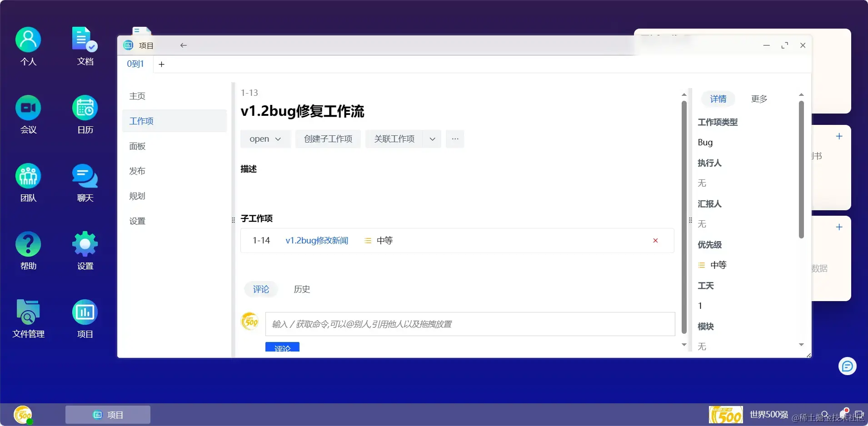The width and height of the screenshot is (868, 426).
Task: Expand the 关联工作项 dropdown arrow
Action: click(x=432, y=139)
